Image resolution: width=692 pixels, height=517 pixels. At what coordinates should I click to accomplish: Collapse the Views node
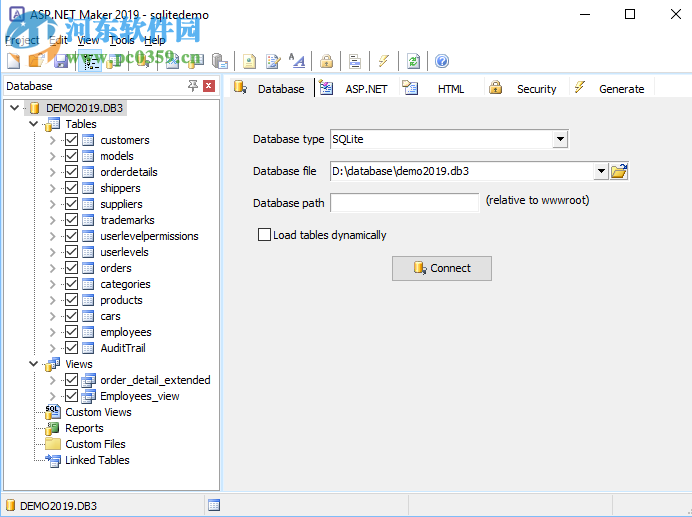point(34,364)
